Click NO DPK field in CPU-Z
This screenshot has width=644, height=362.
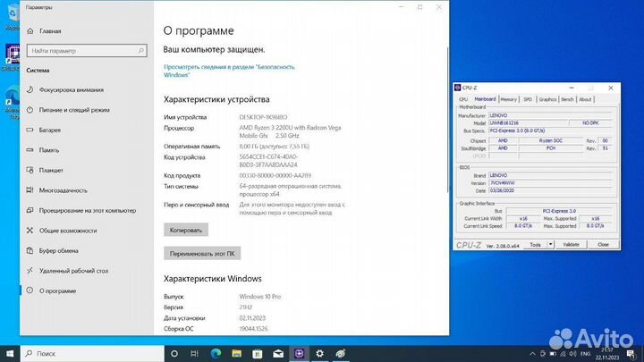tap(590, 123)
